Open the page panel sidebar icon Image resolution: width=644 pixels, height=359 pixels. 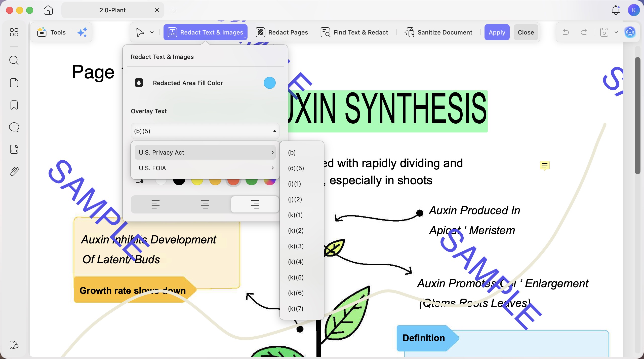pyautogui.click(x=14, y=83)
